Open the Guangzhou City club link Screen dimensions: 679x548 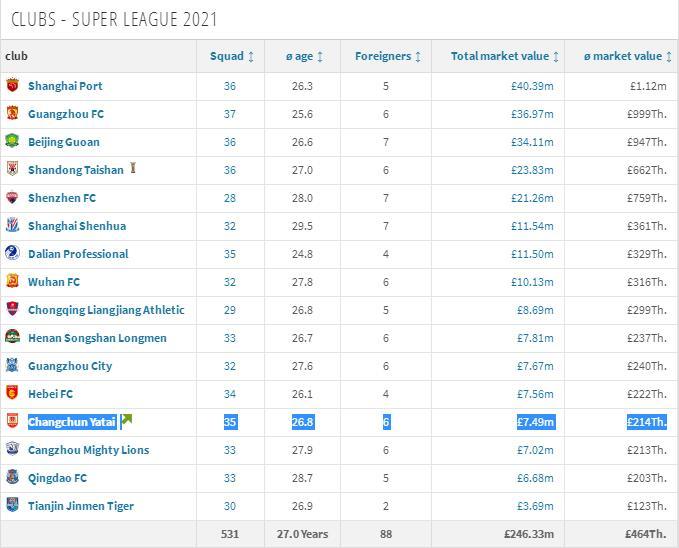(x=70, y=366)
